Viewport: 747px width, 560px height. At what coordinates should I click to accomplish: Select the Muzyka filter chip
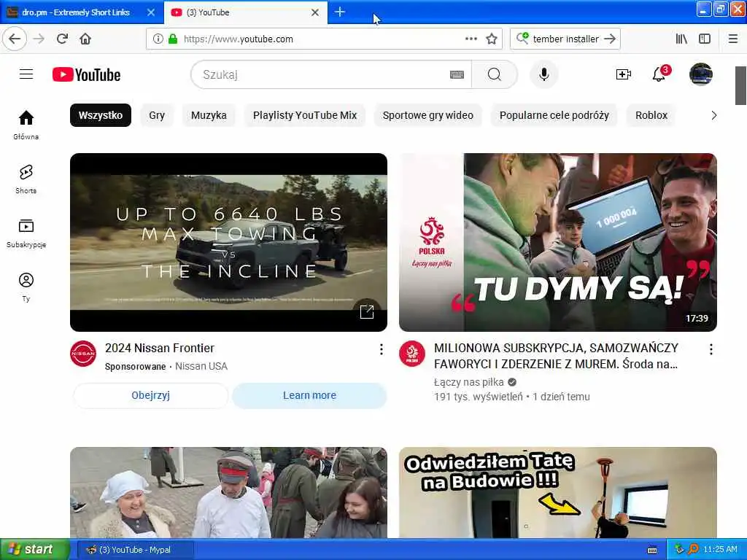coord(209,115)
